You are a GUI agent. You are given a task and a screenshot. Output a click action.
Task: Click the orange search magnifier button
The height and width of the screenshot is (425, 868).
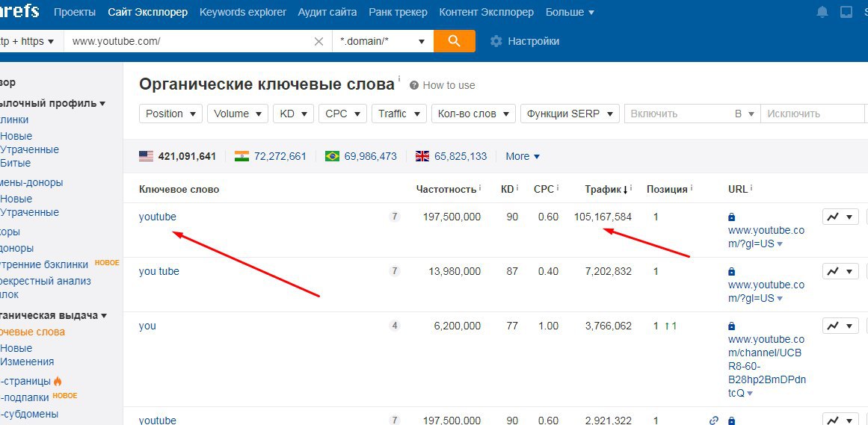454,41
